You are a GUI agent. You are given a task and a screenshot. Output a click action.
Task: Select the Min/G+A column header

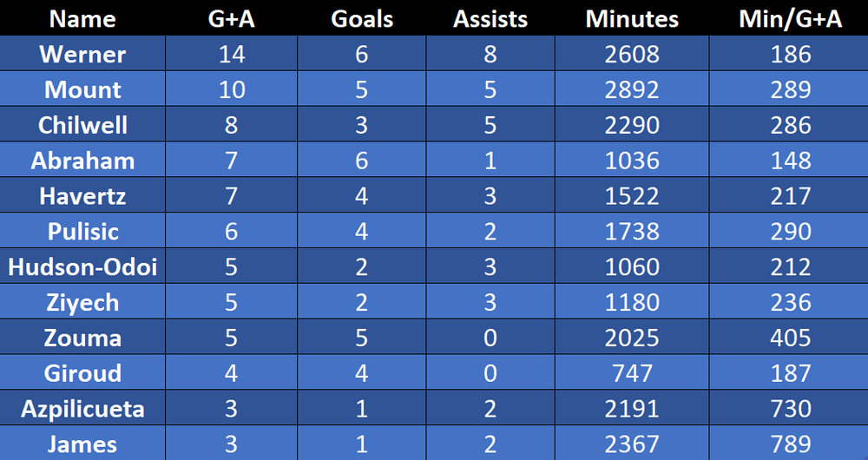(x=791, y=19)
